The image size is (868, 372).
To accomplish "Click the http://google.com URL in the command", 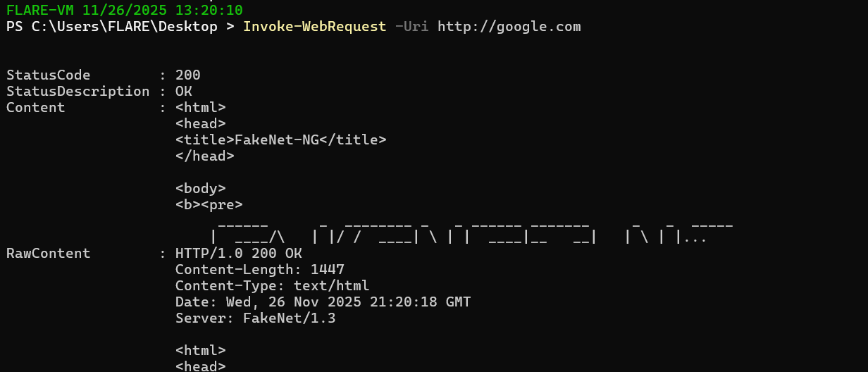I will (x=509, y=27).
